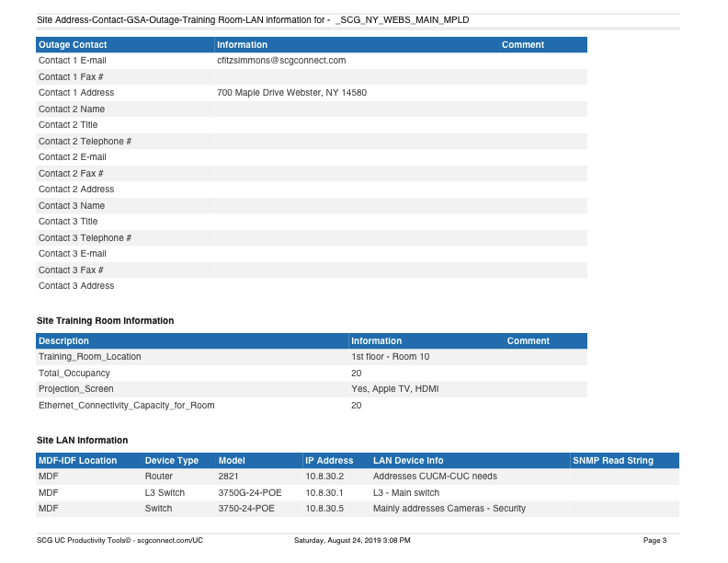Click the Page 3 footer label

[654, 540]
